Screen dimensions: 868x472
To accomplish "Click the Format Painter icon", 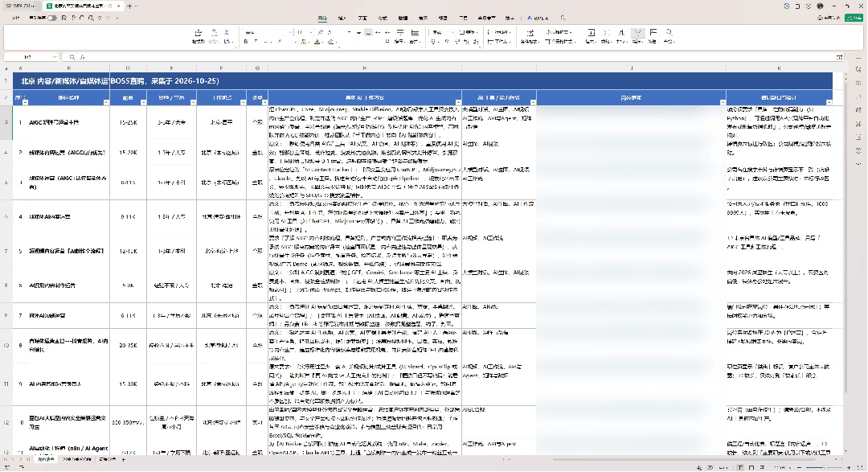I will (x=199, y=33).
